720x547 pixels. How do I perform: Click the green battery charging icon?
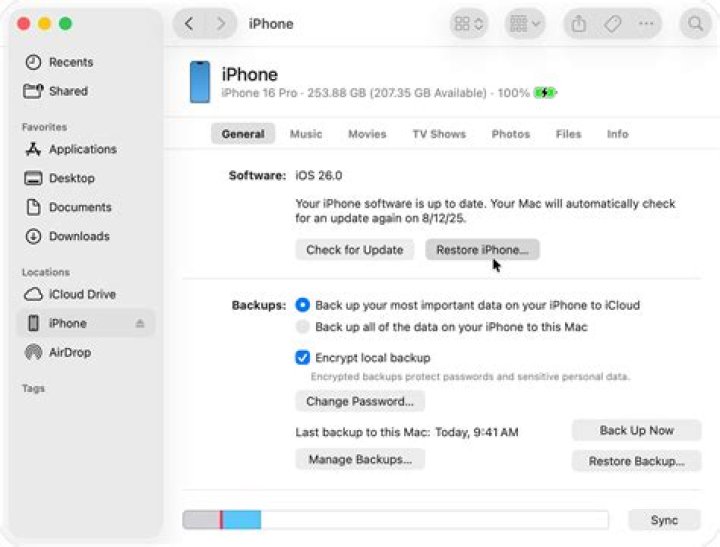[x=545, y=93]
